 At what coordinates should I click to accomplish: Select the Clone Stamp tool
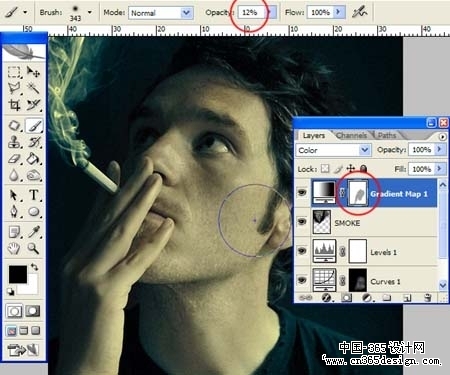[x=14, y=142]
